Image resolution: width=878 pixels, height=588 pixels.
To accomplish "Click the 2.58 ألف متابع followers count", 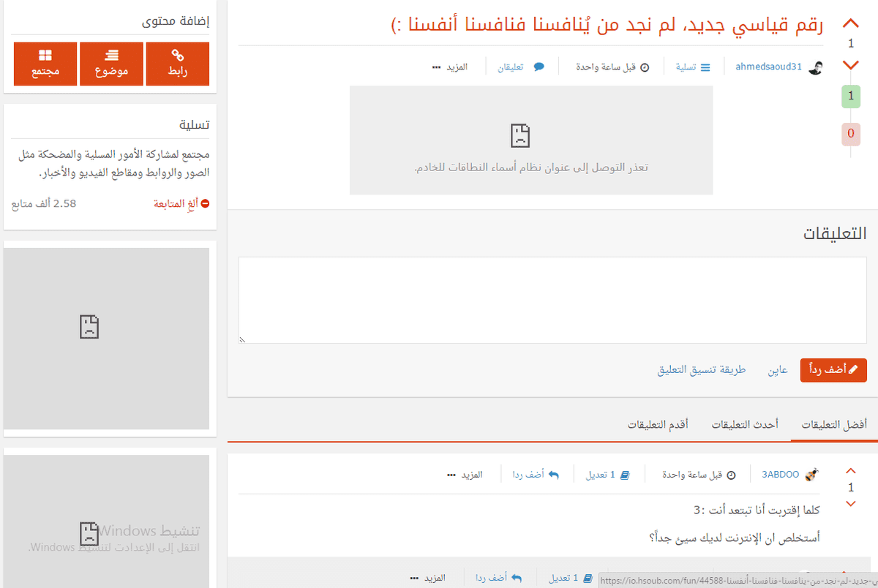I will pyautogui.click(x=44, y=203).
